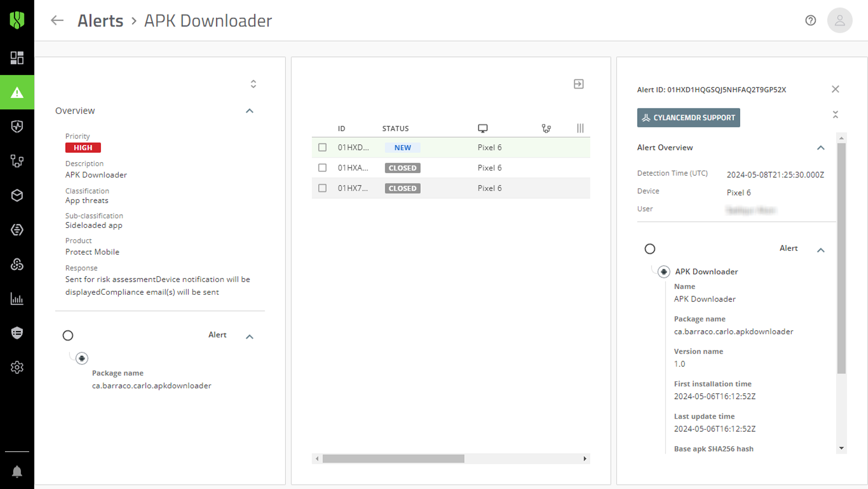Image resolution: width=868 pixels, height=489 pixels.
Task: Click the circle icon next to Alert in the alert details panel
Action: pyautogui.click(x=650, y=249)
